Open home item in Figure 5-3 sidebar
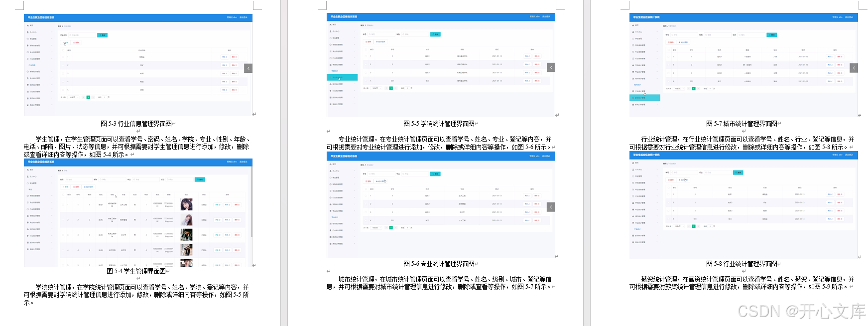868x326 pixels. click(30, 25)
